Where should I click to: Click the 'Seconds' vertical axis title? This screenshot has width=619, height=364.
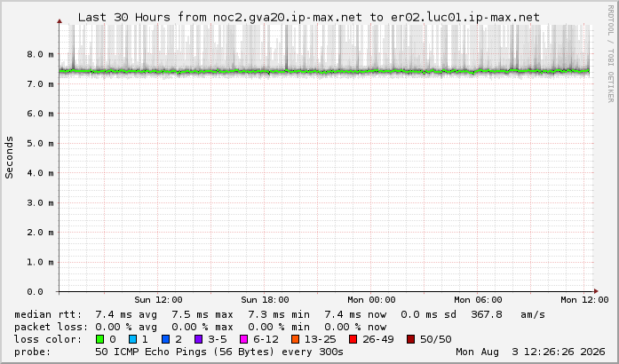tap(9, 157)
